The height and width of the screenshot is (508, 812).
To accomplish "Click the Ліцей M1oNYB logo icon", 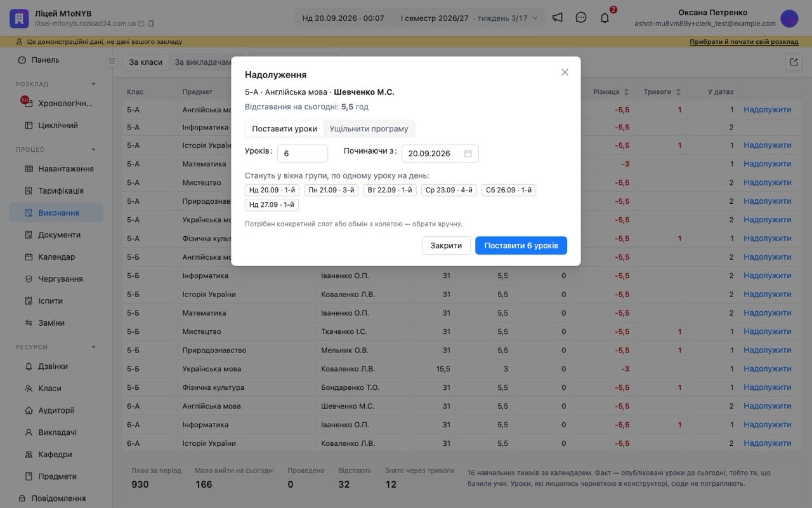I will tap(19, 18).
